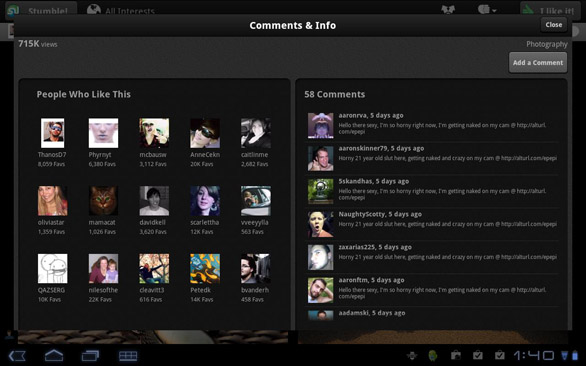Select mcbausw's avatar thumbnail
This screenshot has height=366, width=586.
point(154,133)
